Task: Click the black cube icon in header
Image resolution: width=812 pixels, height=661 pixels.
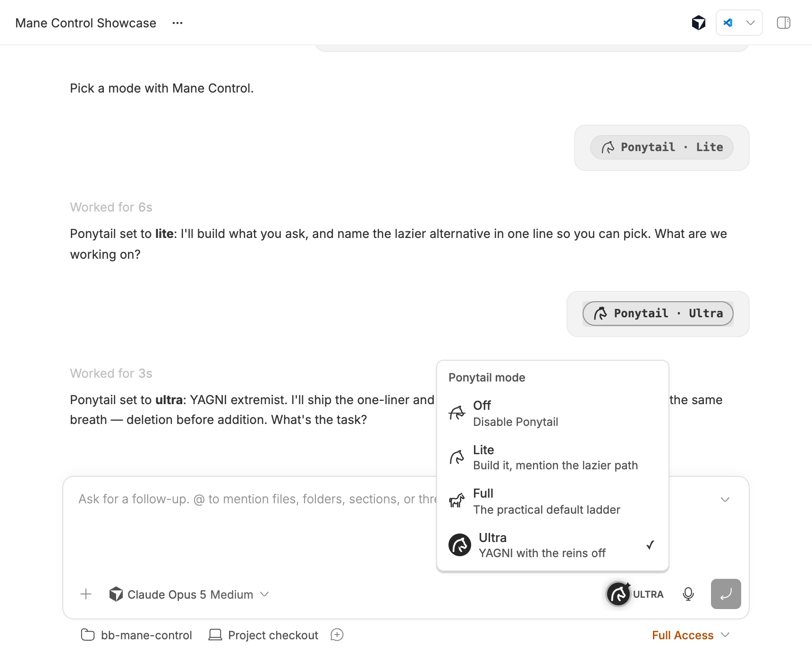Action: tap(698, 23)
